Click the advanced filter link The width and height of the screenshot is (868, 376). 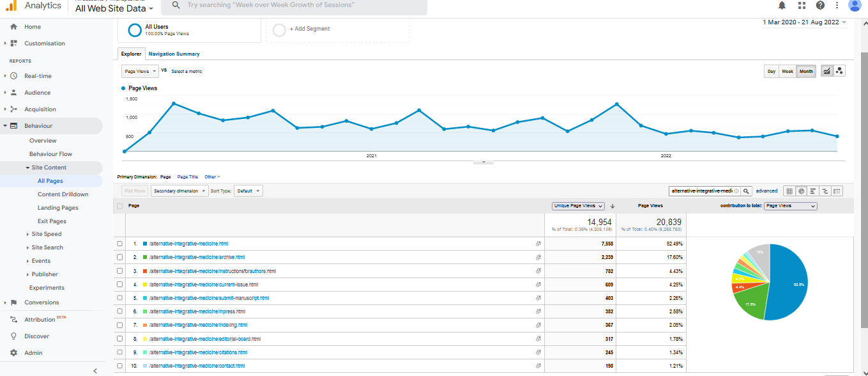766,191
